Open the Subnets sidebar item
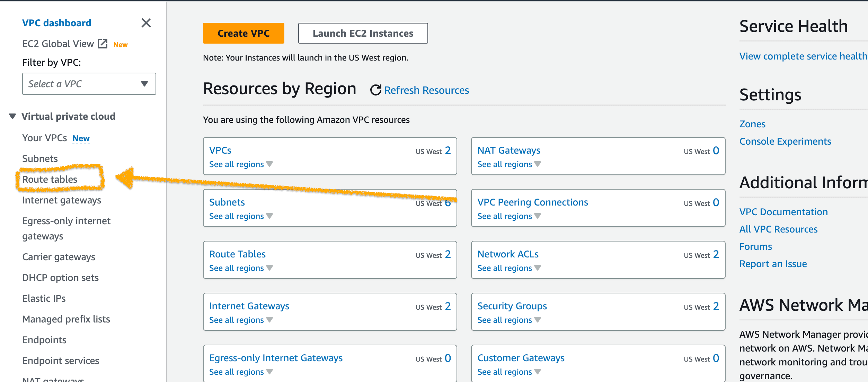The image size is (868, 382). click(x=40, y=158)
